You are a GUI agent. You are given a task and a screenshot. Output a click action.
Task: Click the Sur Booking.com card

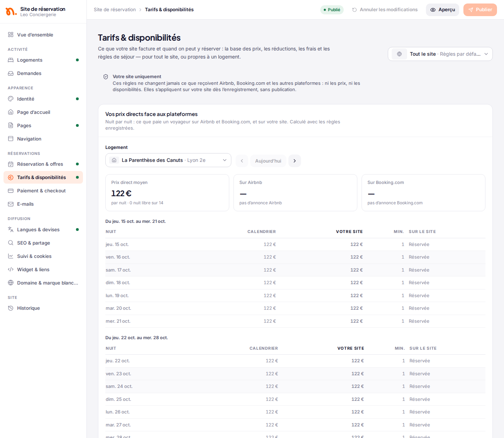(423, 193)
